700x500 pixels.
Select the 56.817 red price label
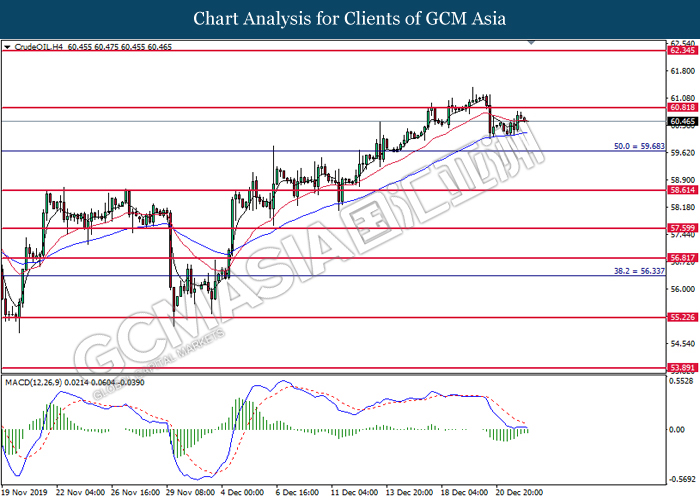click(x=682, y=258)
